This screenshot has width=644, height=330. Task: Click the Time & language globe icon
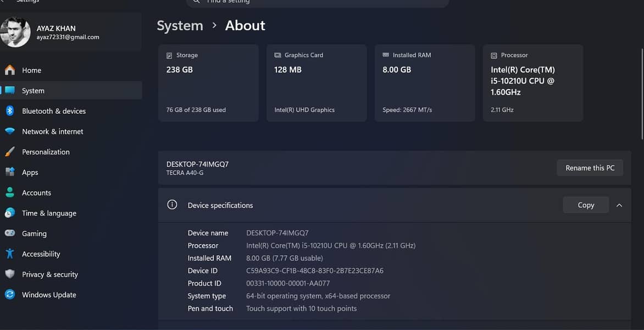pyautogui.click(x=10, y=213)
